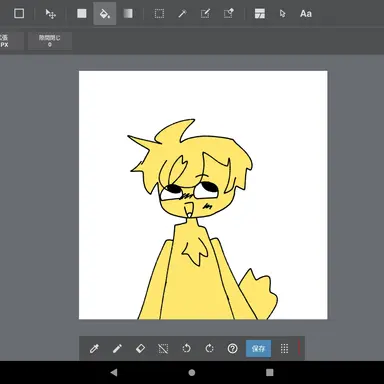Viewport: 384px width, 384px height.
Task: Select the Bucket fill tool
Action: click(x=105, y=14)
